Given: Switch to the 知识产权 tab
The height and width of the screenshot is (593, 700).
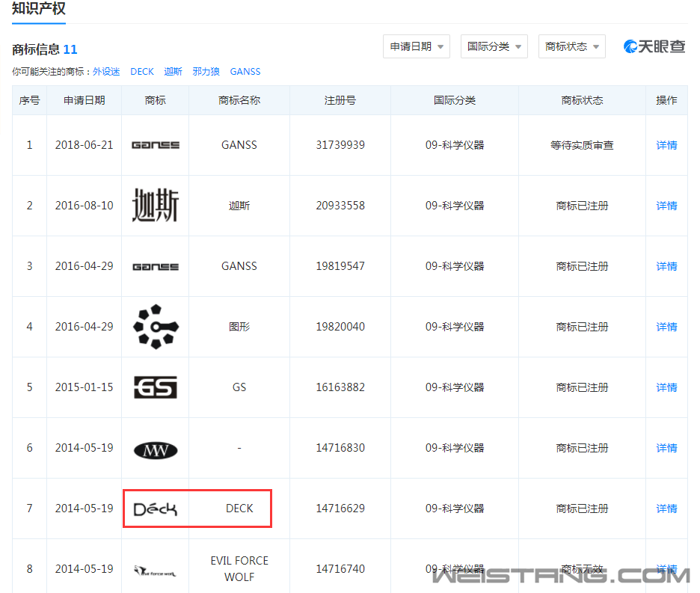Looking at the screenshot, I should pos(38,10).
